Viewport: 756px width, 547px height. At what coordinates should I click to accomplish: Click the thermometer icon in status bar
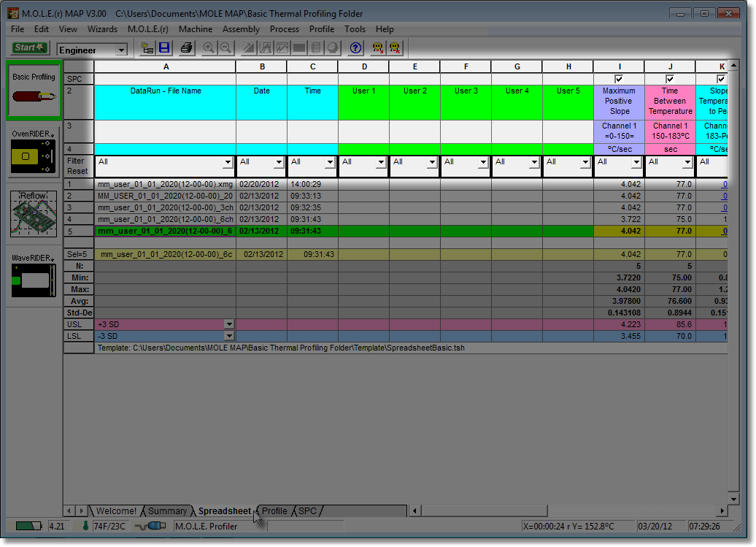[x=85, y=526]
